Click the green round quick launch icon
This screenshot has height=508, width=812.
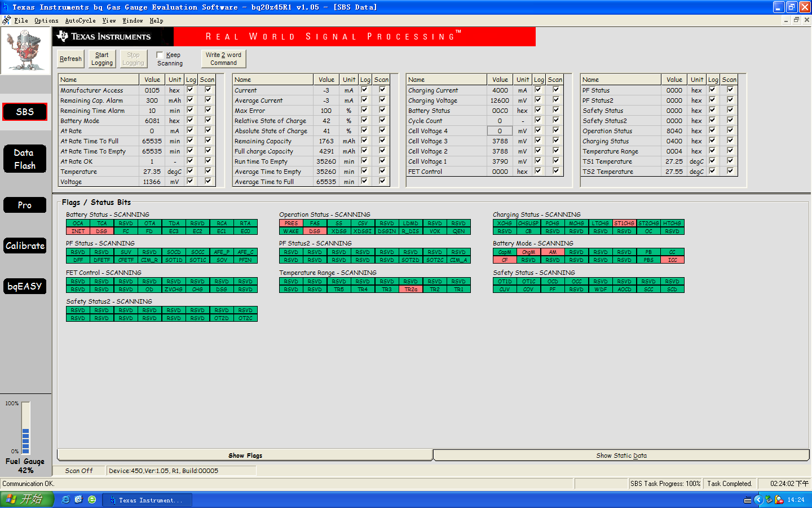[92, 500]
